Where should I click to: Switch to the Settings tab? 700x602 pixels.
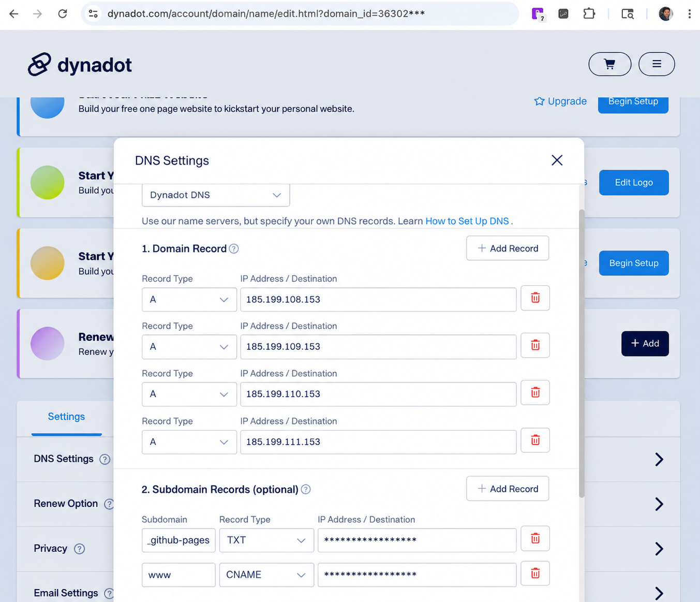click(x=66, y=417)
